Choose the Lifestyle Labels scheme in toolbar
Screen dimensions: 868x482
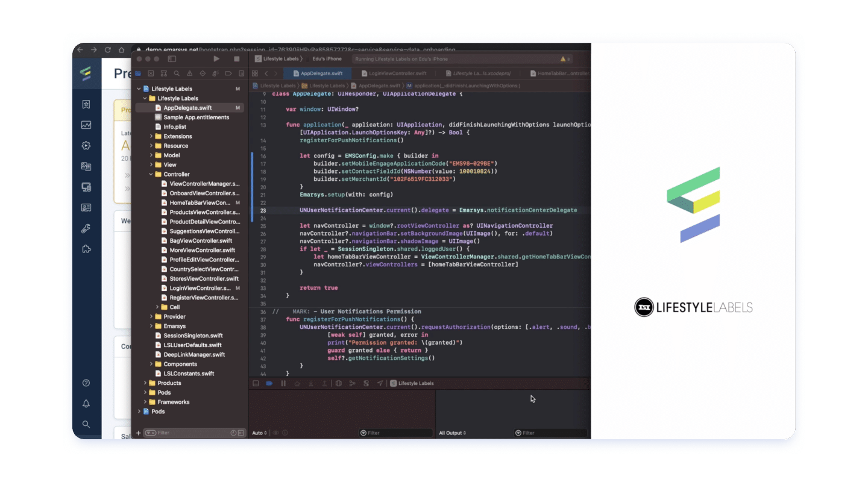[x=277, y=59]
